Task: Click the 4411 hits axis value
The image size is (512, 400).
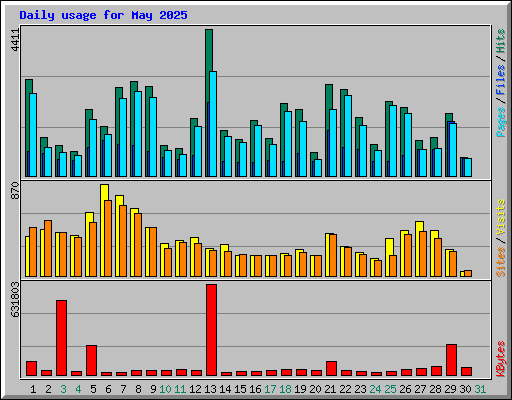Action: (x=15, y=40)
